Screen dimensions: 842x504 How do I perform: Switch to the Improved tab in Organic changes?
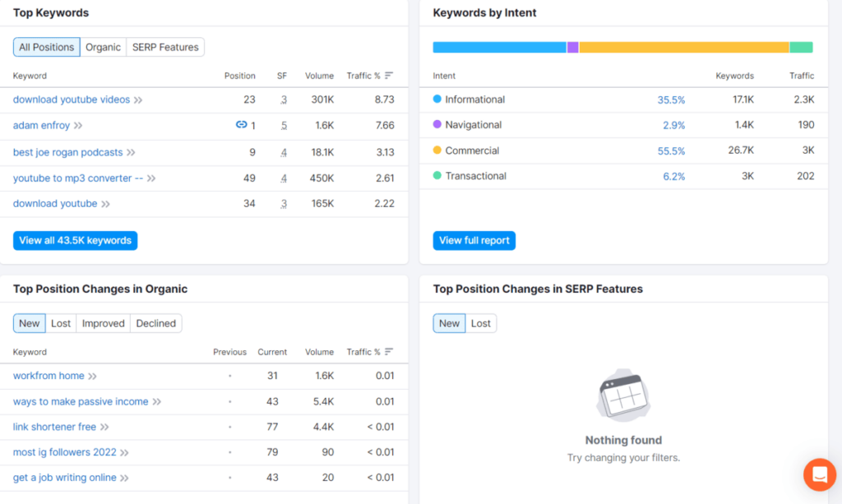(104, 323)
